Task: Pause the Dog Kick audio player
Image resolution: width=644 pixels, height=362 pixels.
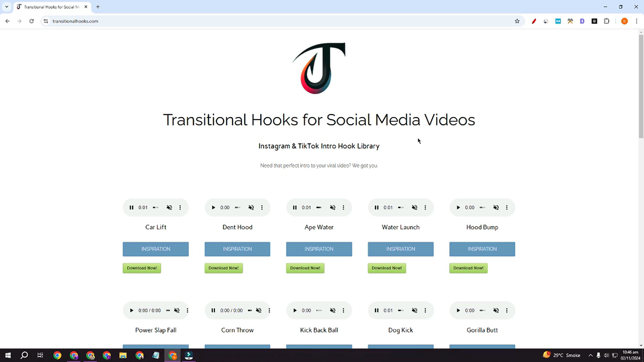Action: point(377,310)
